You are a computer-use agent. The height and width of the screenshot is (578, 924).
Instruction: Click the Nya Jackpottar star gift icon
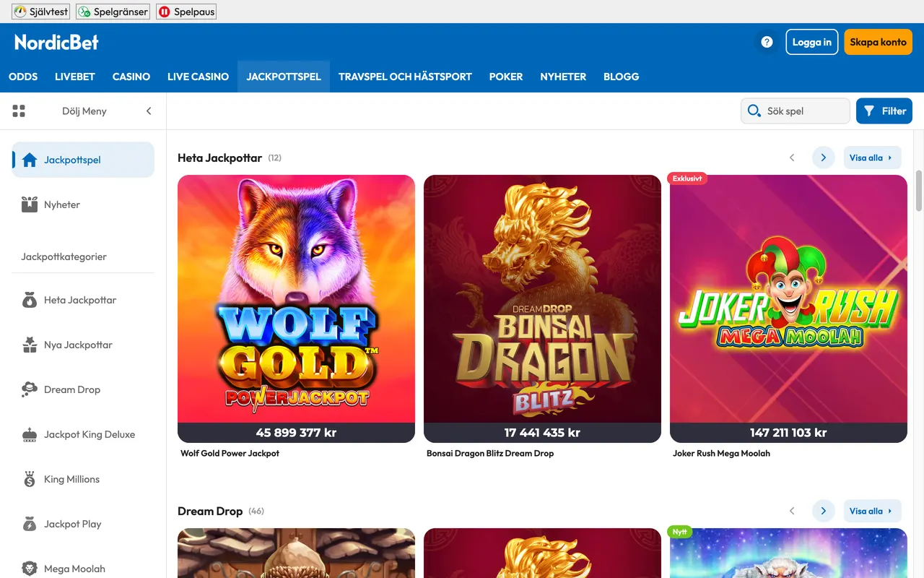tap(30, 345)
